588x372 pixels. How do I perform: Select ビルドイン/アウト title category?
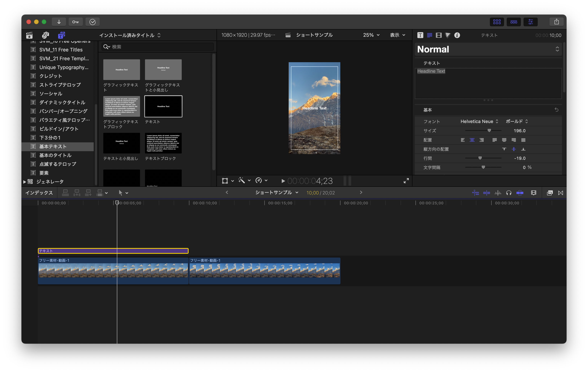59,129
